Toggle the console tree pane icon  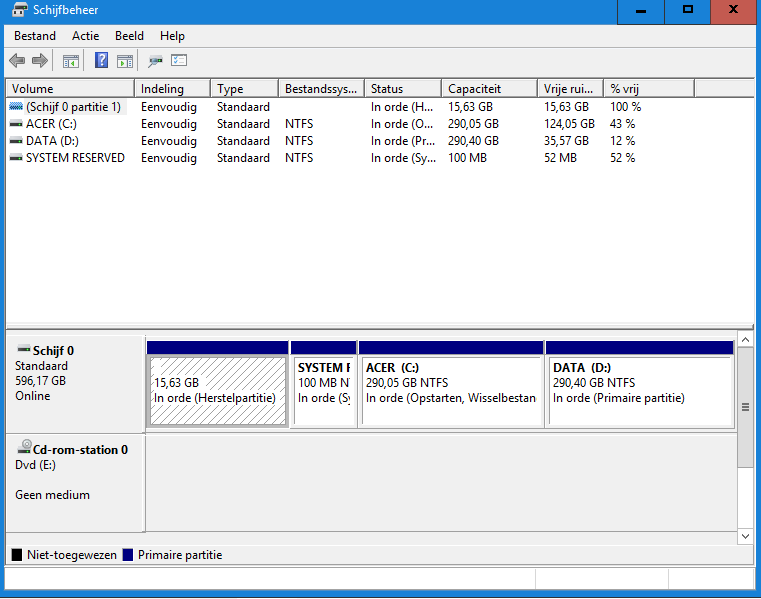(71, 61)
